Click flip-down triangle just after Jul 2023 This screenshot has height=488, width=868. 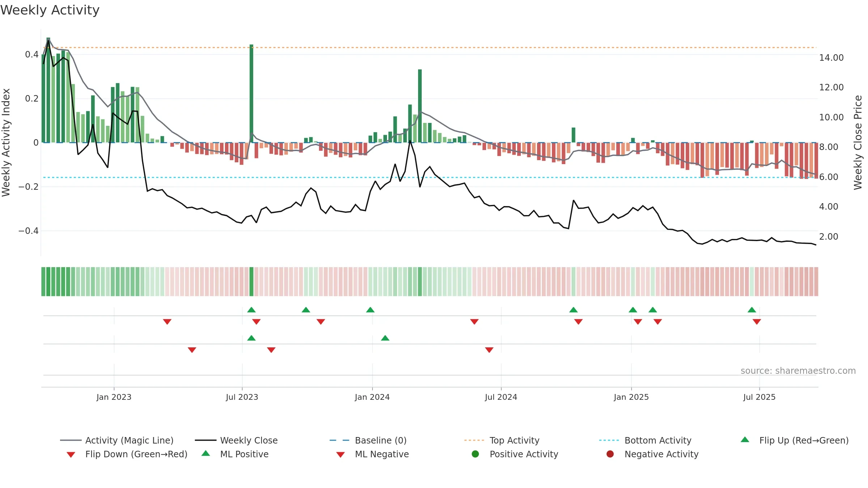(x=256, y=321)
